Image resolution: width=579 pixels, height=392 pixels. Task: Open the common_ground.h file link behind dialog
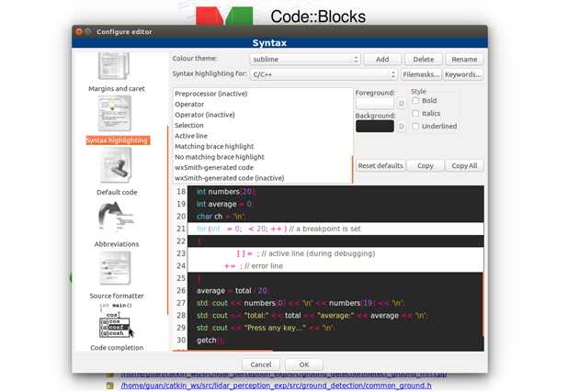point(276,386)
